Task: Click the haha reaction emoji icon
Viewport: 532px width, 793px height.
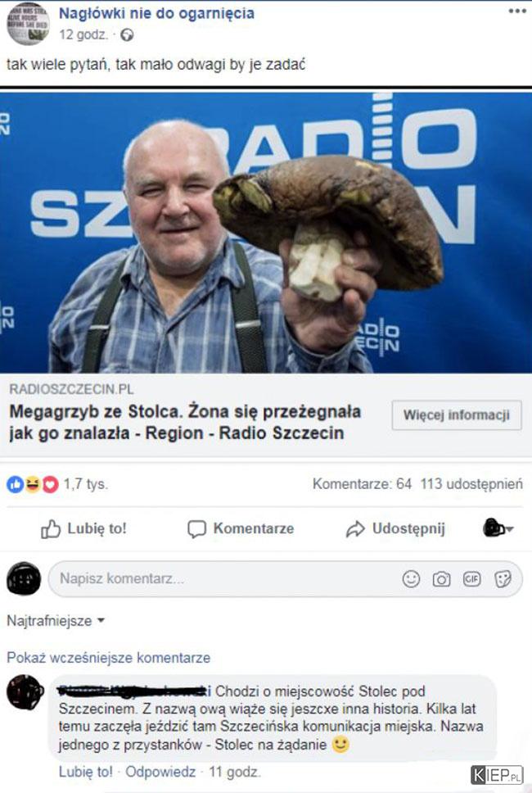Action: pyautogui.click(x=33, y=484)
